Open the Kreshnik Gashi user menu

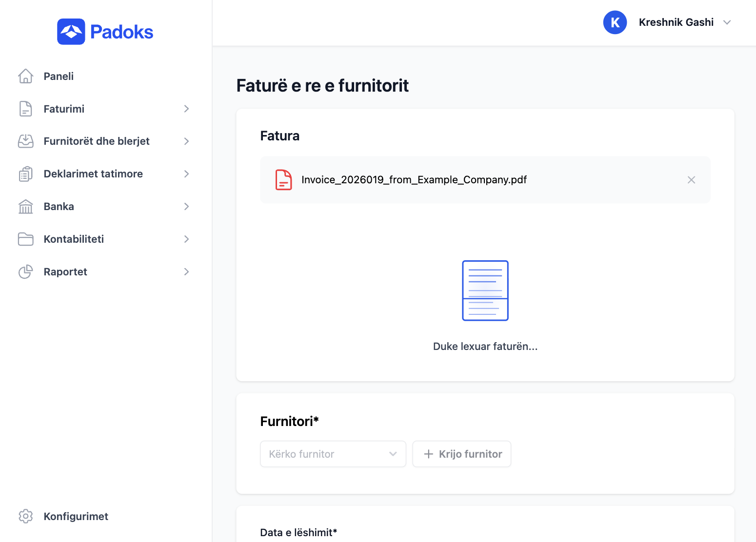coord(676,22)
